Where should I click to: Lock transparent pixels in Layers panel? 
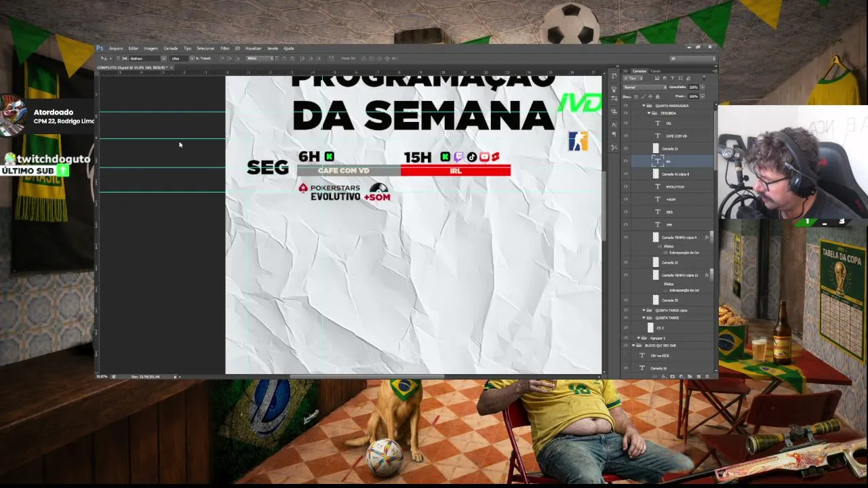tap(637, 96)
